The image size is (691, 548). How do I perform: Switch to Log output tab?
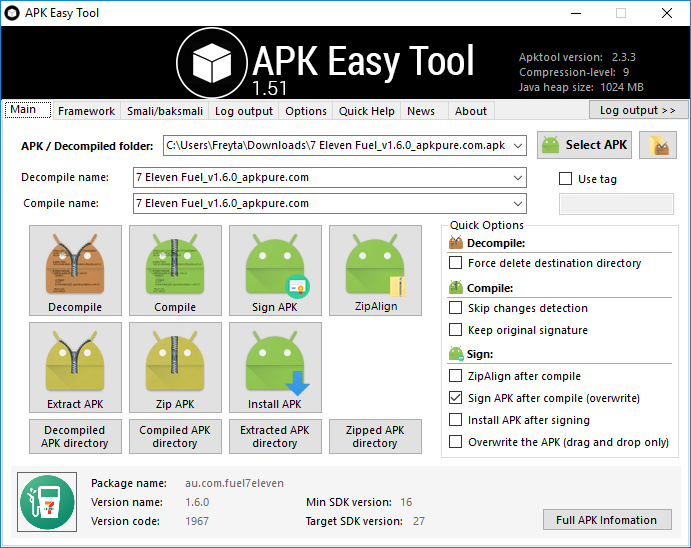tap(244, 111)
